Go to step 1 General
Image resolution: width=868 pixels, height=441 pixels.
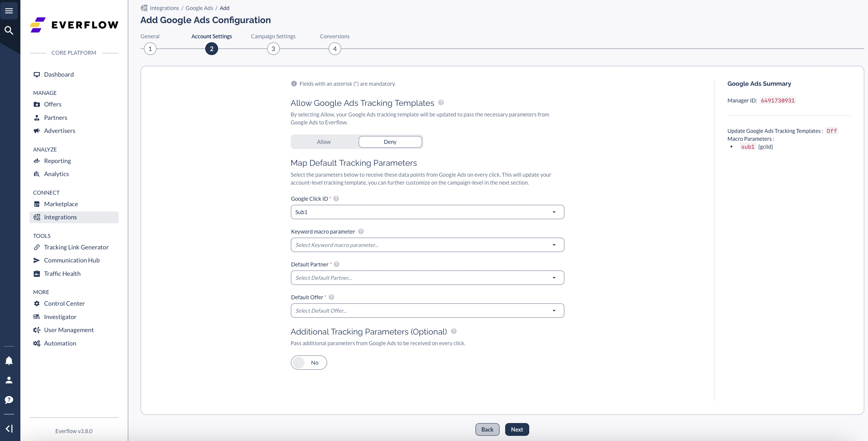pos(150,49)
